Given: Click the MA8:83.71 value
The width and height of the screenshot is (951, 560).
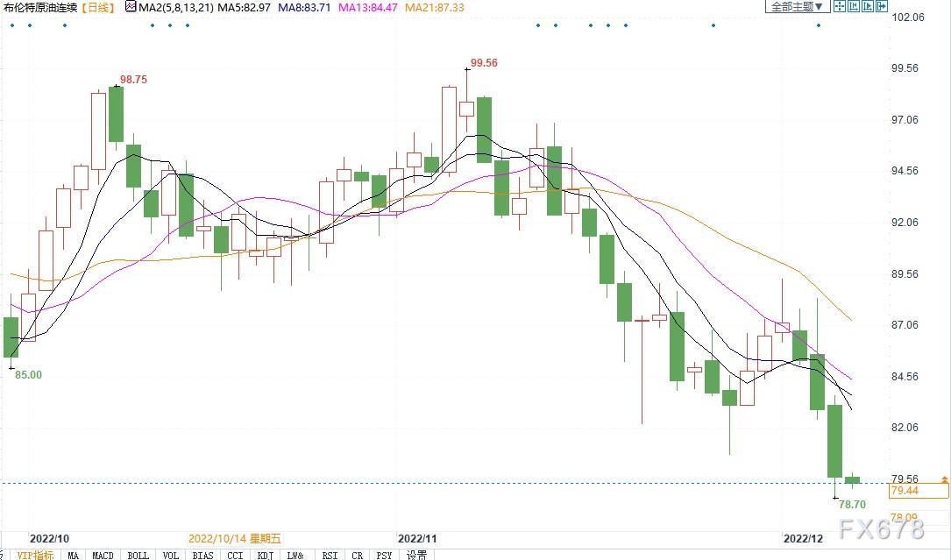Looking at the screenshot, I should (304, 7).
